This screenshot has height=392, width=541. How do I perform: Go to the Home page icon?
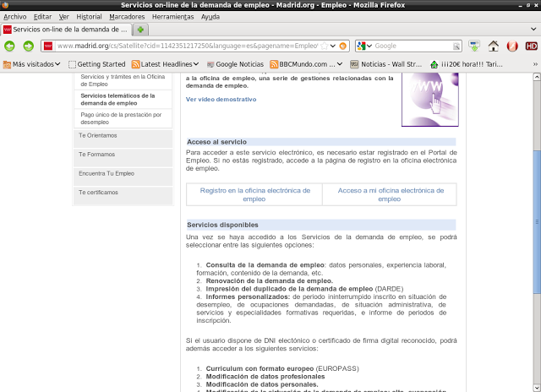tap(493, 46)
